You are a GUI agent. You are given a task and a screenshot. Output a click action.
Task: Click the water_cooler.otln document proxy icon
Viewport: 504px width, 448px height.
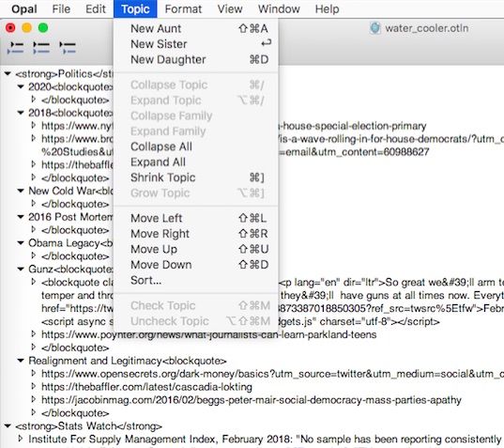(374, 28)
